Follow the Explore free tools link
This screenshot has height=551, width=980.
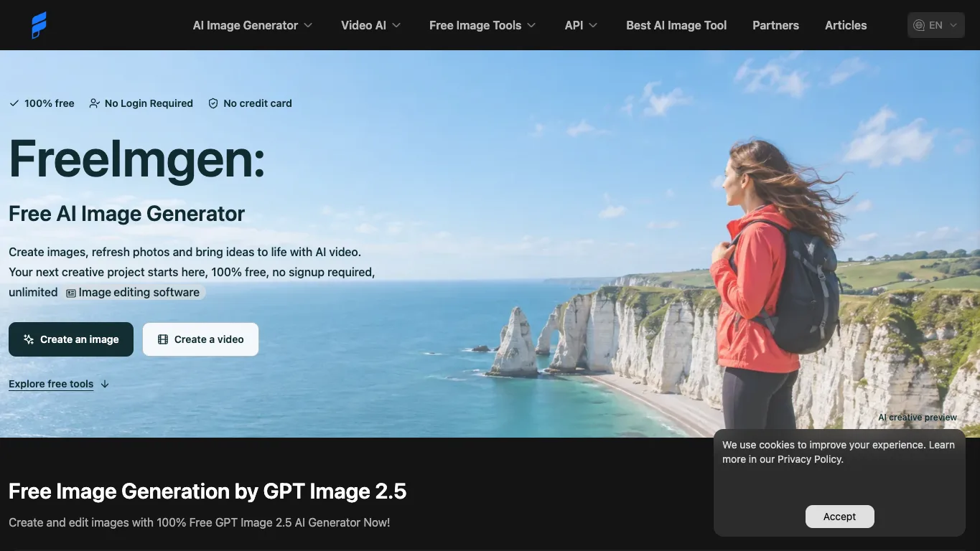click(51, 384)
